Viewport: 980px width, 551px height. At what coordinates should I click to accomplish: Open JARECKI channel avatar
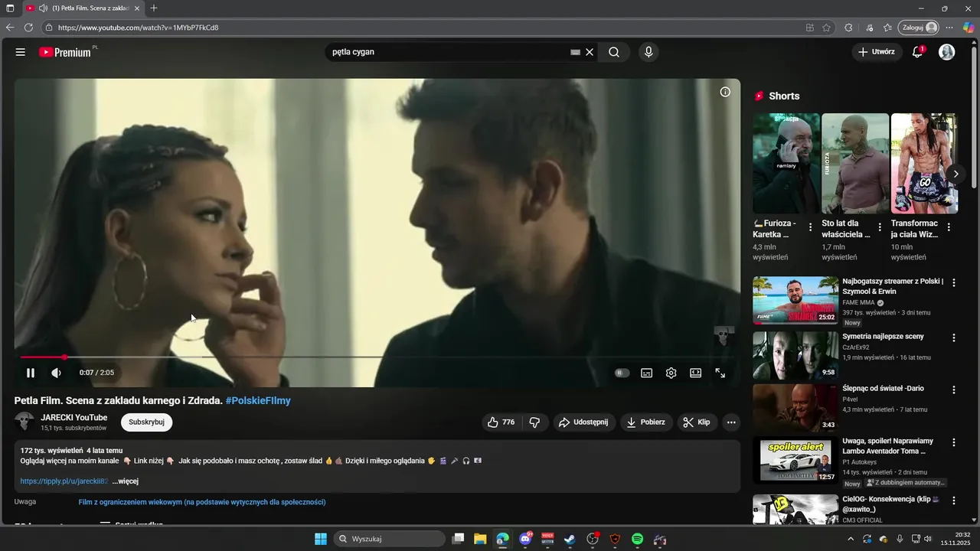click(24, 422)
